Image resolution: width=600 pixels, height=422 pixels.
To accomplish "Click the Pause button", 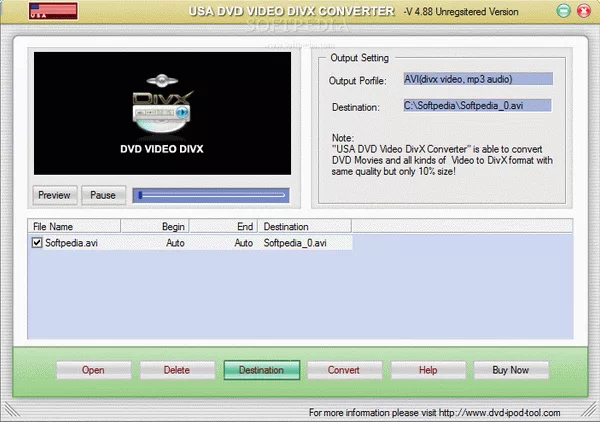I will [103, 195].
